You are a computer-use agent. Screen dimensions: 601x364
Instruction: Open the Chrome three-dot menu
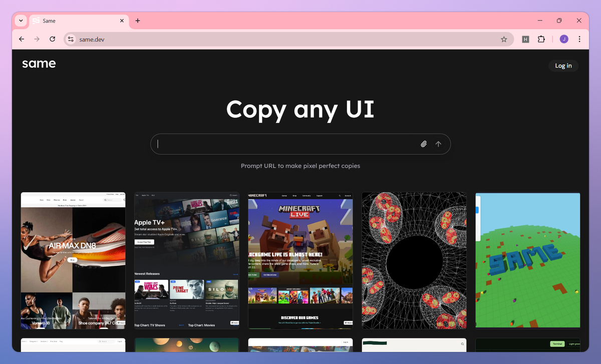(579, 39)
